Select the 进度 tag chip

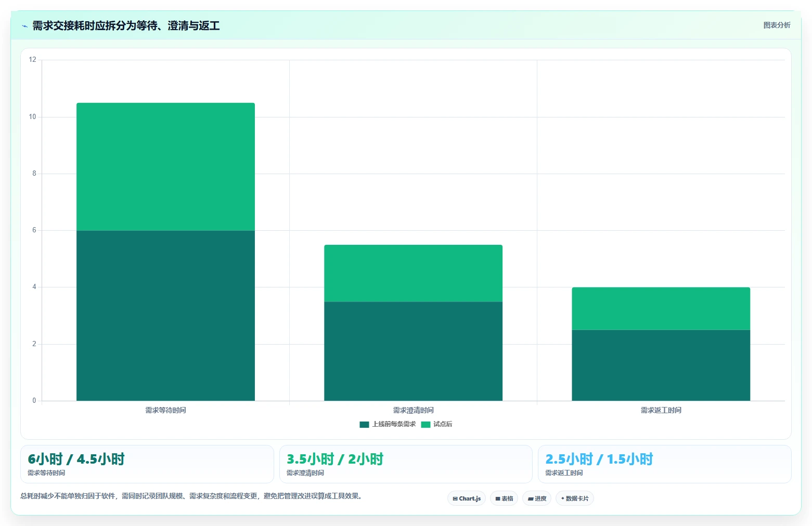537,498
